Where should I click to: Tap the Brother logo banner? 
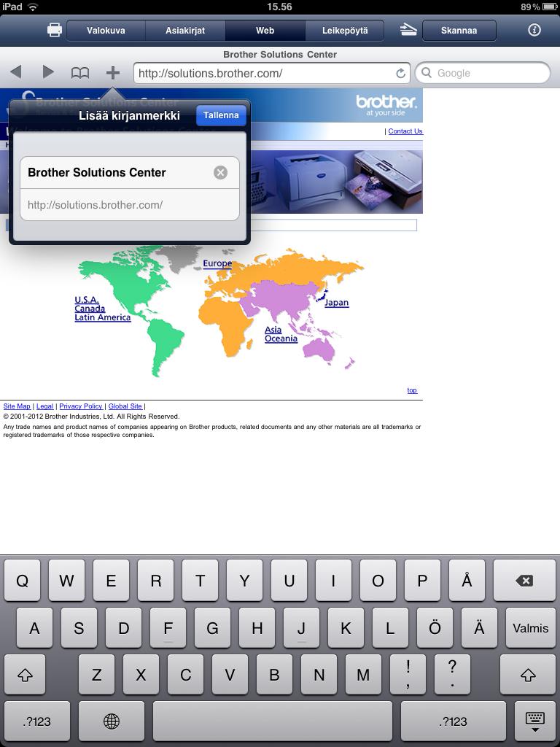(x=386, y=105)
